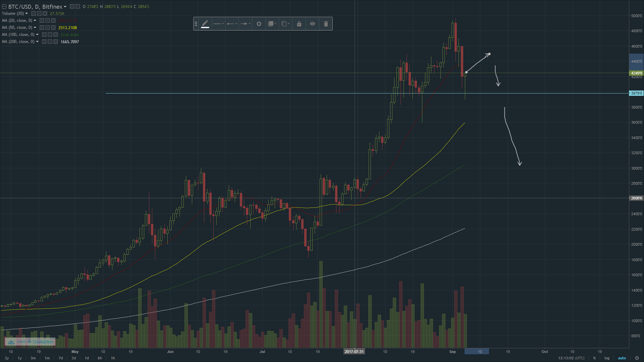Open settings for MA (50, close, 0)

(x=48, y=27)
